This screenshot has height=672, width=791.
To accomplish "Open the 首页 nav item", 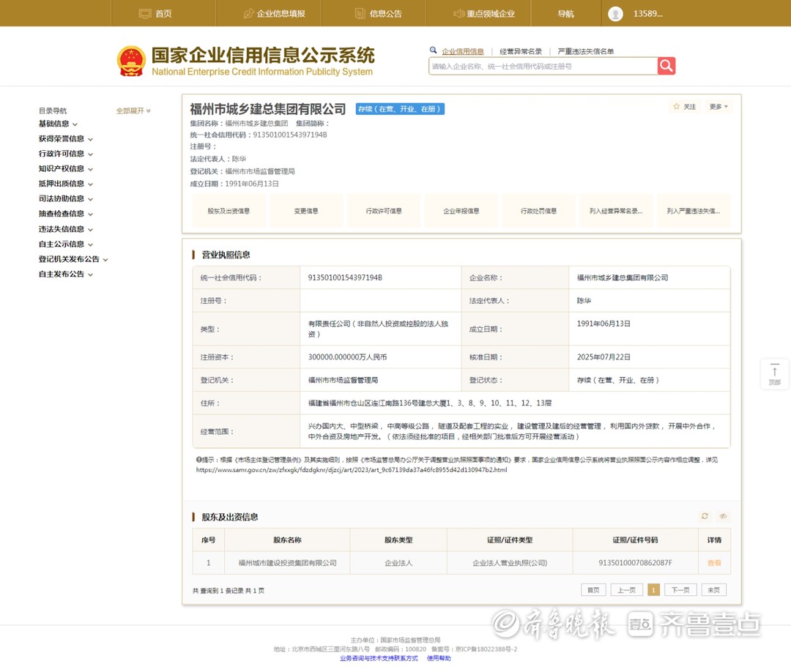I will pos(155,14).
